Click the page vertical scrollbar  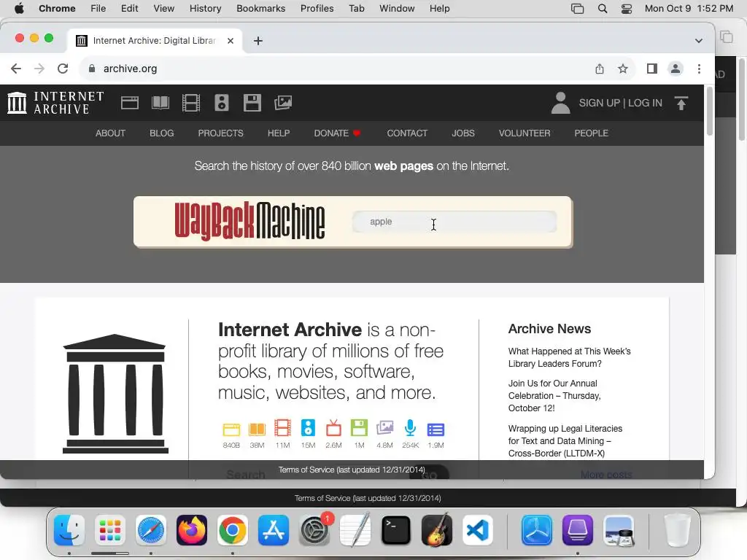point(709,112)
